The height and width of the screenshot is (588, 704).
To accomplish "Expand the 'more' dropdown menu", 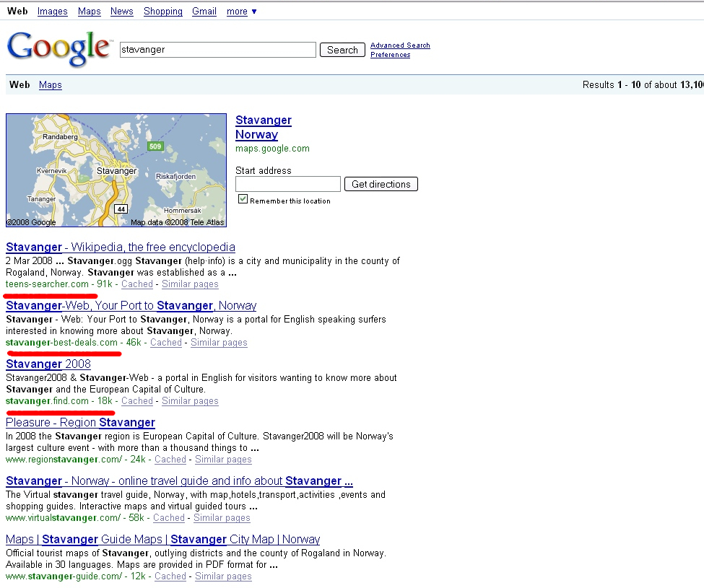I will (x=241, y=12).
